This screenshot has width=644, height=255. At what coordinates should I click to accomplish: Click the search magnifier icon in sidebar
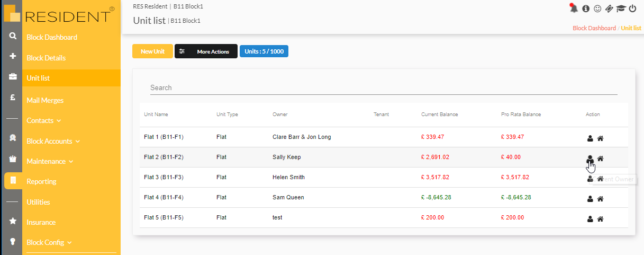point(13,37)
